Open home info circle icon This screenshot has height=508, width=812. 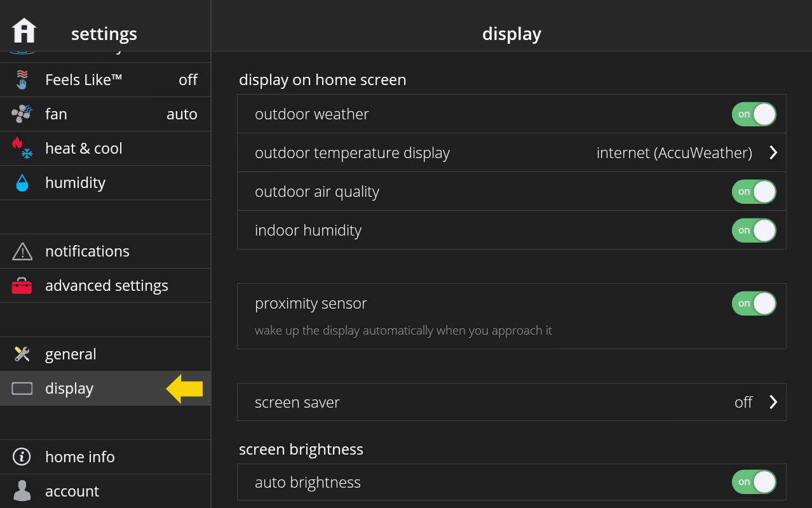(22, 457)
